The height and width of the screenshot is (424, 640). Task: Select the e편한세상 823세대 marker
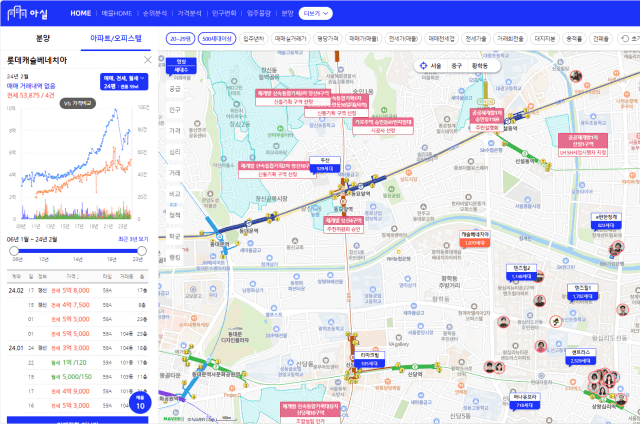coord(606,221)
